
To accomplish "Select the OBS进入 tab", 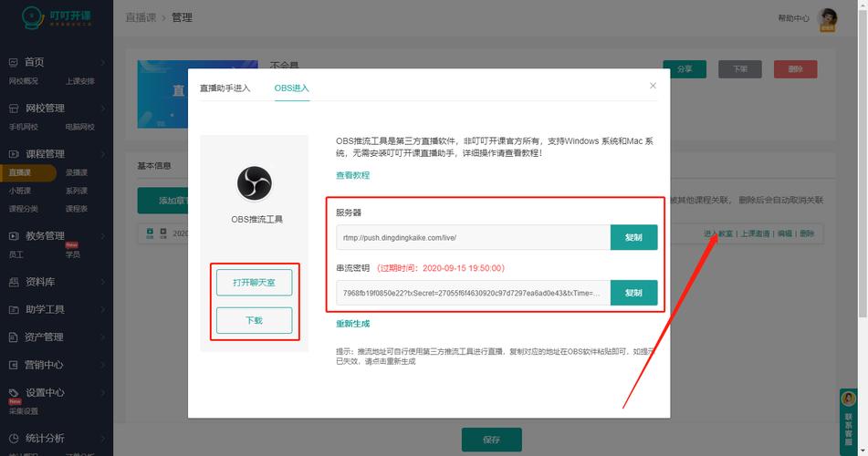I will (292, 88).
